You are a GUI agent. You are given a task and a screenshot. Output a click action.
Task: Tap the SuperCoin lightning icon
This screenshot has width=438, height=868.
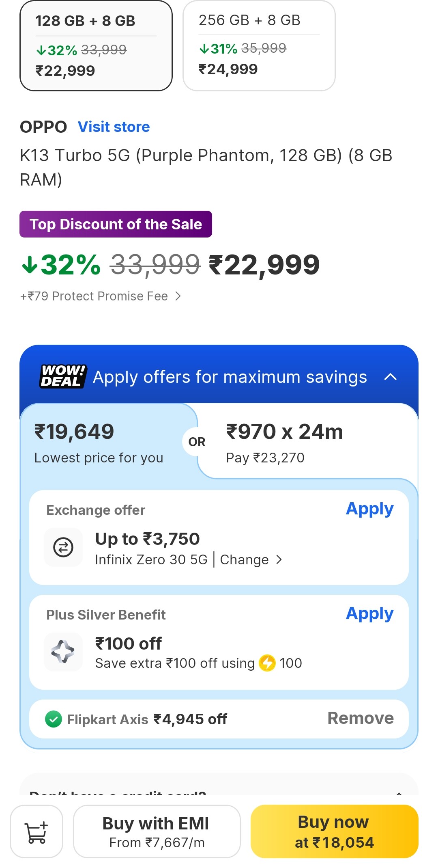click(267, 663)
